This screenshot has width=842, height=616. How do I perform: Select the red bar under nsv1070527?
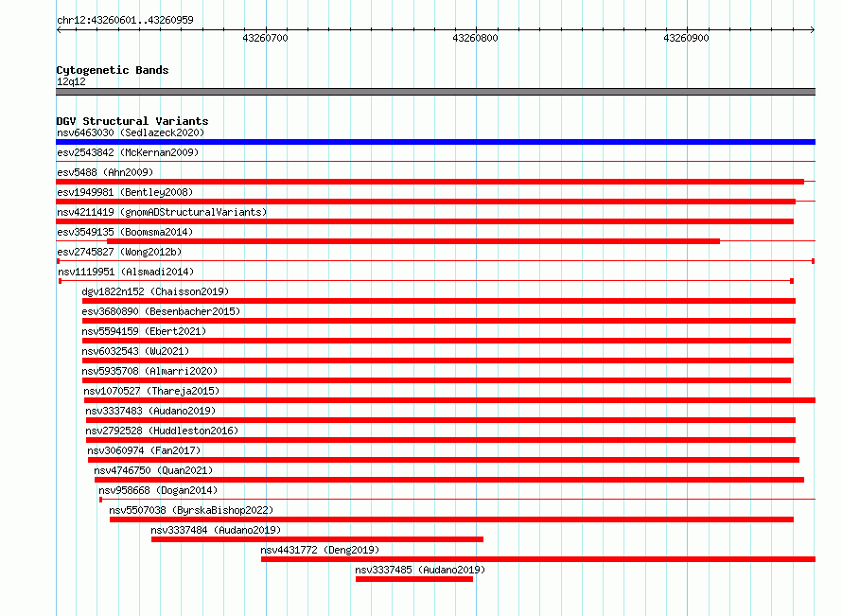tap(450, 400)
